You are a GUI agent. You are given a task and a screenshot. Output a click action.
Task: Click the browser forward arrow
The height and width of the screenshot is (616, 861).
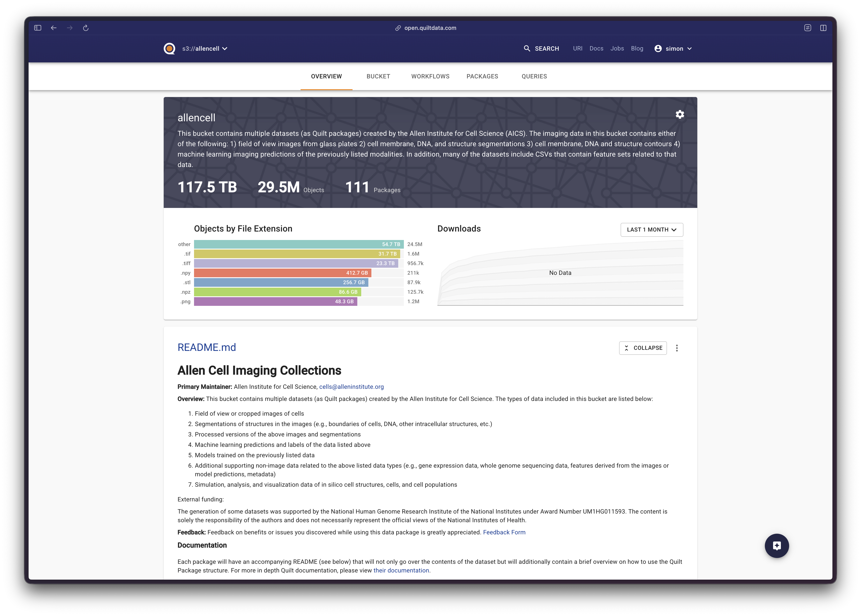coord(70,28)
